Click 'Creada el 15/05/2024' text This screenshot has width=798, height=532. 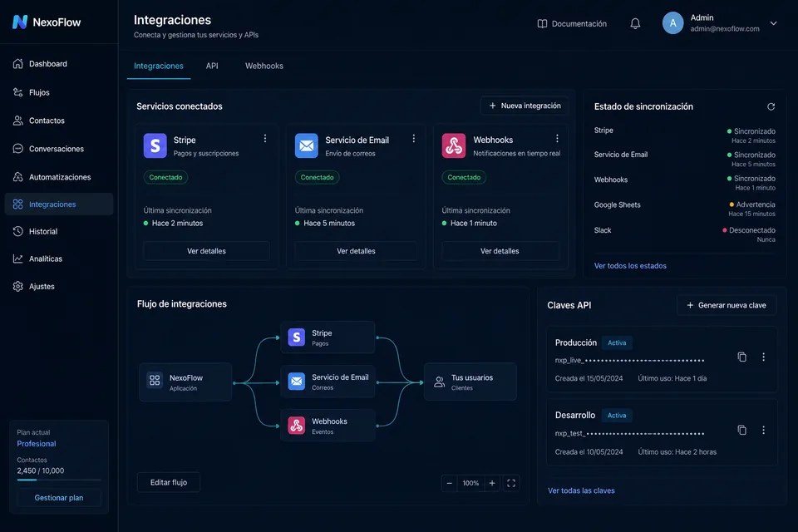(589, 379)
